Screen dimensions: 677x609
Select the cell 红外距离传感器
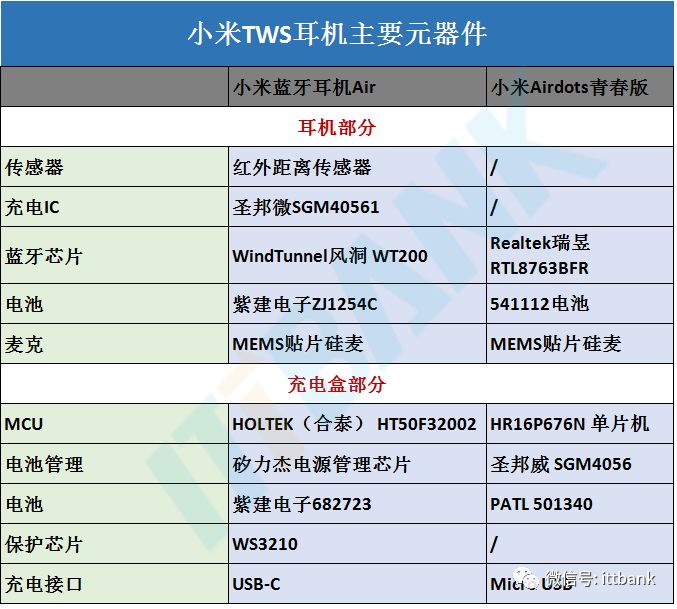(357, 167)
